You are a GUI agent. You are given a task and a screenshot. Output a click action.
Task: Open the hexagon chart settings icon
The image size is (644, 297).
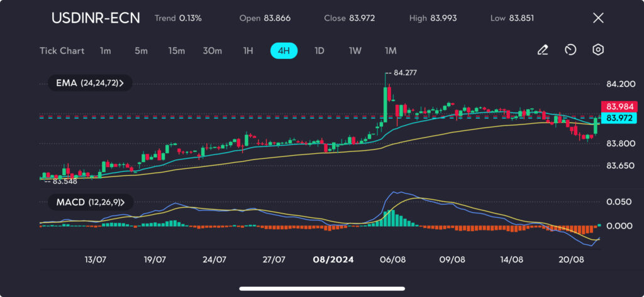coord(598,50)
